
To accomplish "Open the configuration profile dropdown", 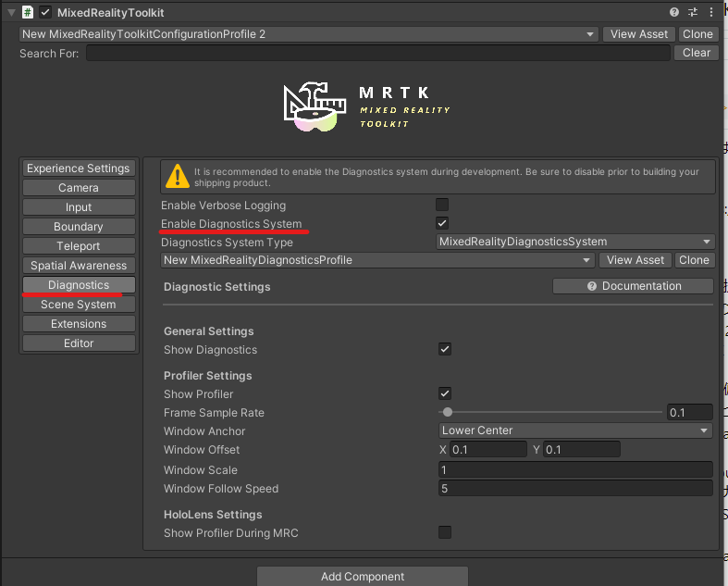I will click(x=309, y=34).
